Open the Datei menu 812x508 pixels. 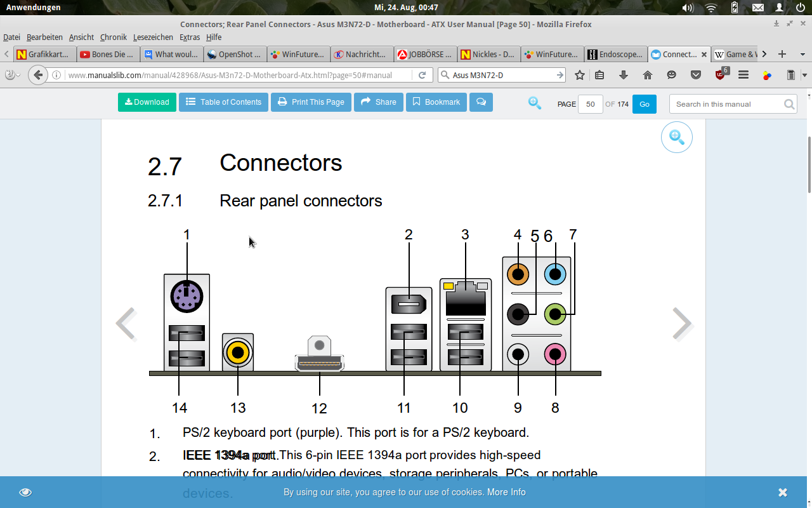[x=11, y=37]
